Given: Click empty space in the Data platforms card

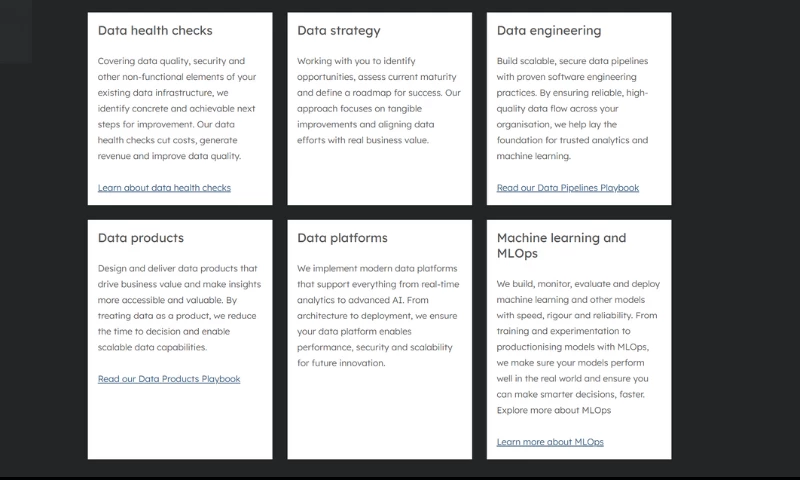Looking at the screenshot, I should pyautogui.click(x=380, y=413).
